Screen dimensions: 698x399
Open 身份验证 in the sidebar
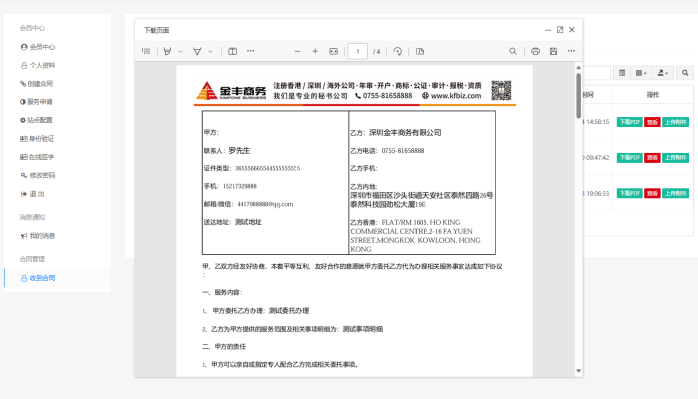tap(37, 138)
